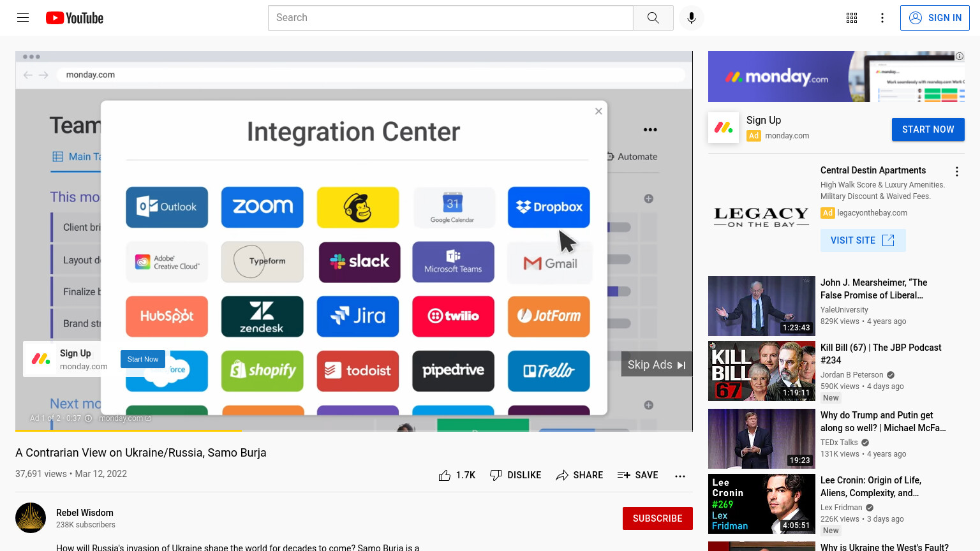Click the monday.com banner ad image

(836, 77)
